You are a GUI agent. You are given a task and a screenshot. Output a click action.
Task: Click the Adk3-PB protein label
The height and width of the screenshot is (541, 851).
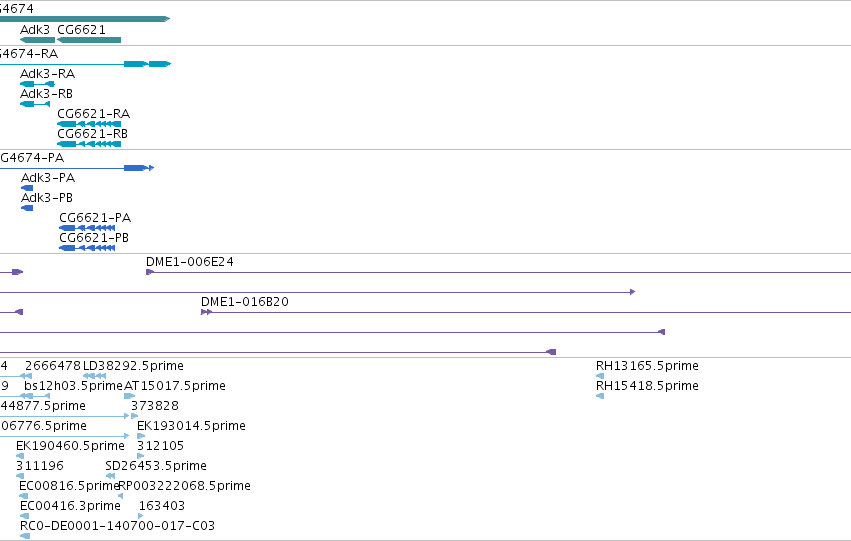[47, 198]
